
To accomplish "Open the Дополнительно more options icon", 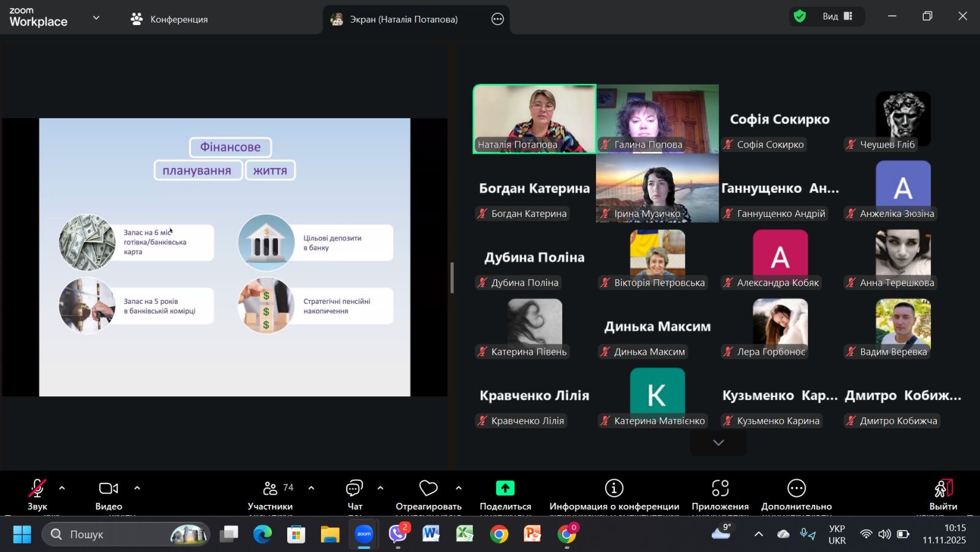I will (796, 488).
